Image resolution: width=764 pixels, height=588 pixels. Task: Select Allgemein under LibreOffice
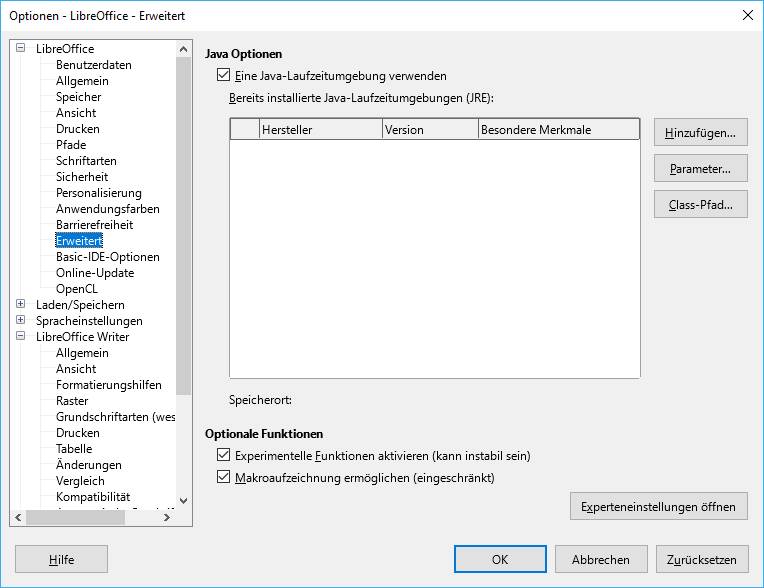[82, 81]
